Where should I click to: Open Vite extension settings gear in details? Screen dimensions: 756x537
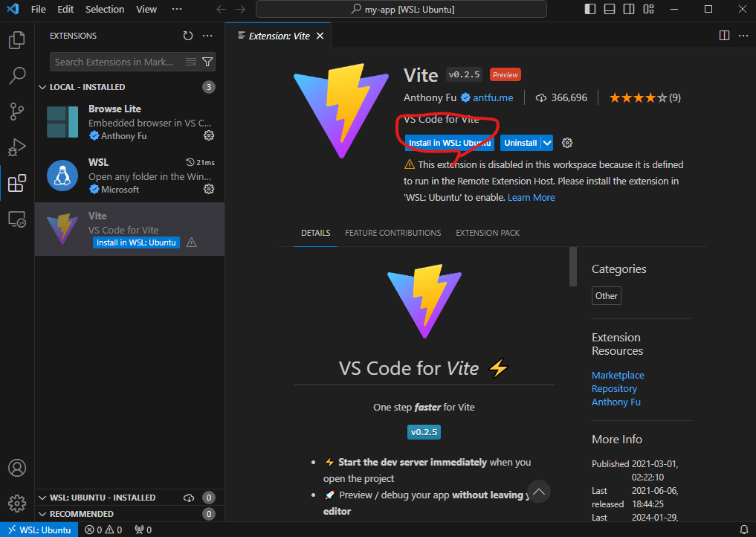click(567, 143)
